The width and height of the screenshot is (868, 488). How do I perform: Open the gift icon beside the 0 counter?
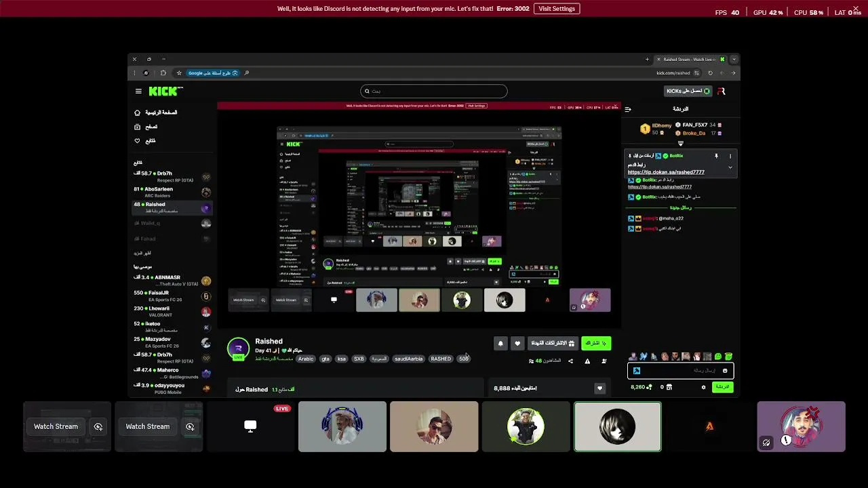(669, 387)
